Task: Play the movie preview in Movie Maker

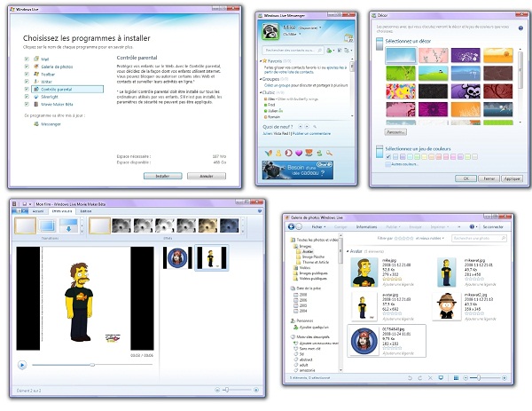Action: pos(22,365)
